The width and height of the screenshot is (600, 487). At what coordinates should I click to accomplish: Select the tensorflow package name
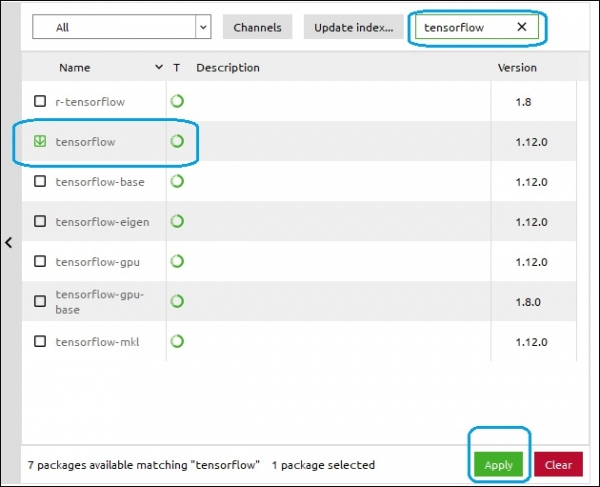pos(85,142)
